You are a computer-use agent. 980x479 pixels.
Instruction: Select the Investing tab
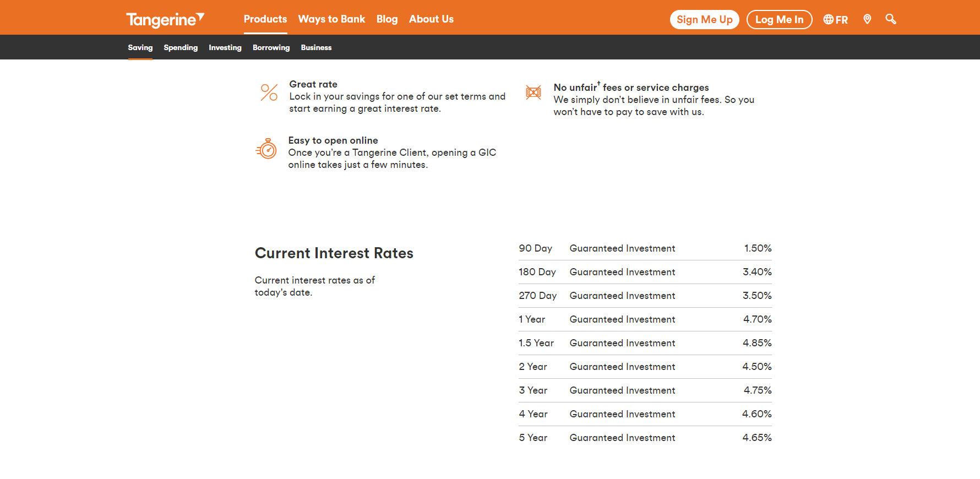225,47
